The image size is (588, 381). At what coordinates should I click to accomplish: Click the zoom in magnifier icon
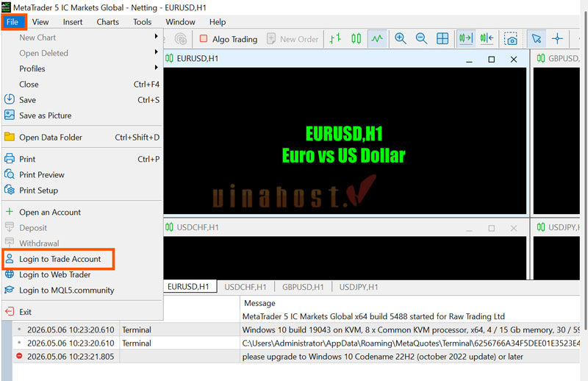(401, 39)
